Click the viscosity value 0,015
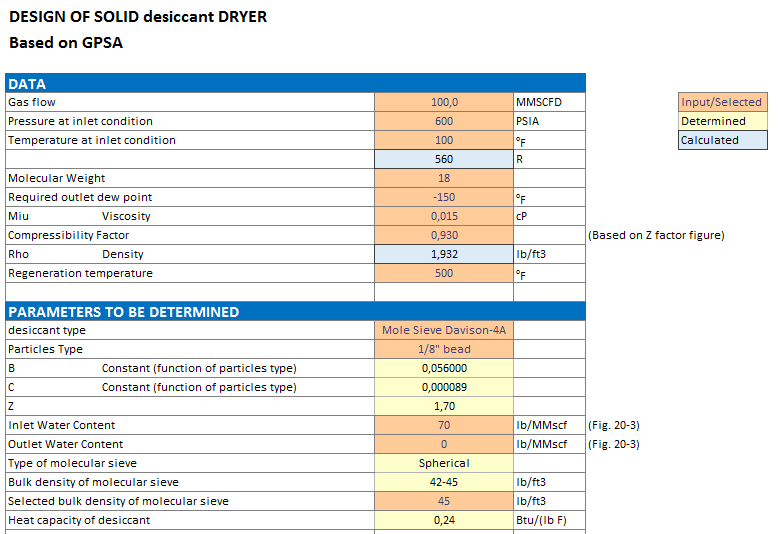Screen dimensions: 780x534 (x=444, y=216)
